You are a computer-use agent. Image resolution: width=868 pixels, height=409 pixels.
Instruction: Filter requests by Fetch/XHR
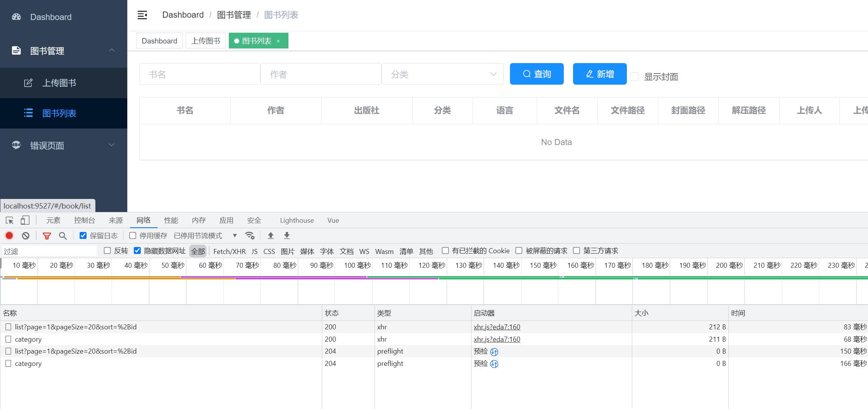point(230,251)
